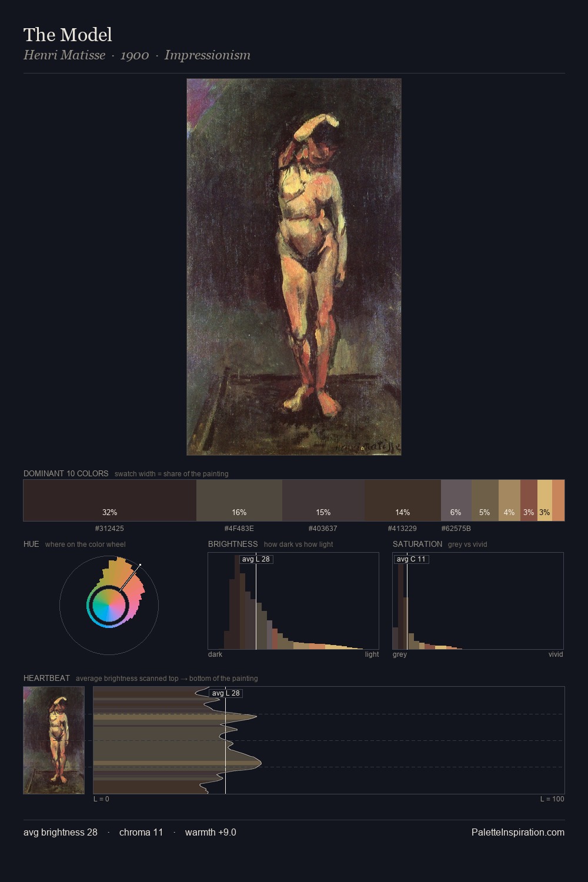Click the 32% dark swatch #312425
588x882 pixels.
pyautogui.click(x=110, y=500)
